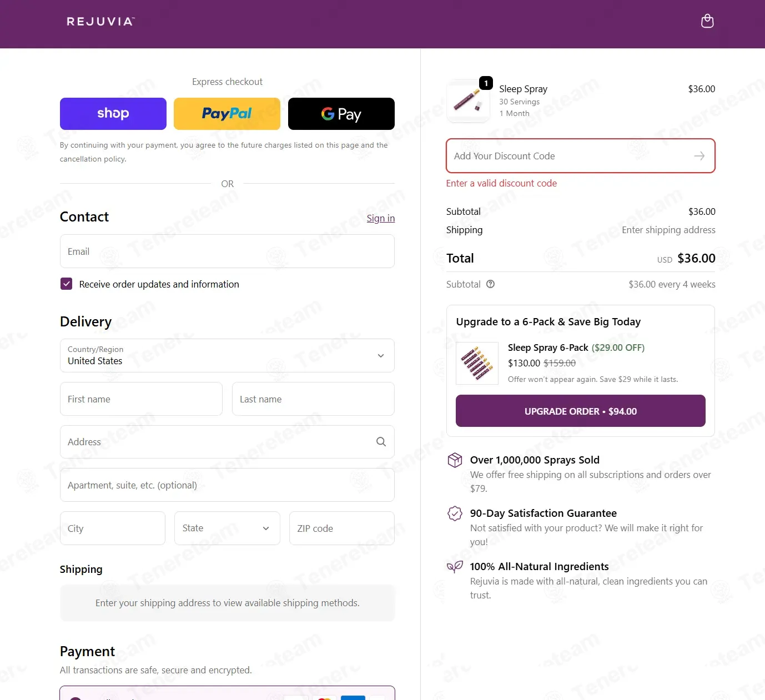Click the address search magnifier icon
Screen dimensions: 765x700
pyautogui.click(x=381, y=442)
